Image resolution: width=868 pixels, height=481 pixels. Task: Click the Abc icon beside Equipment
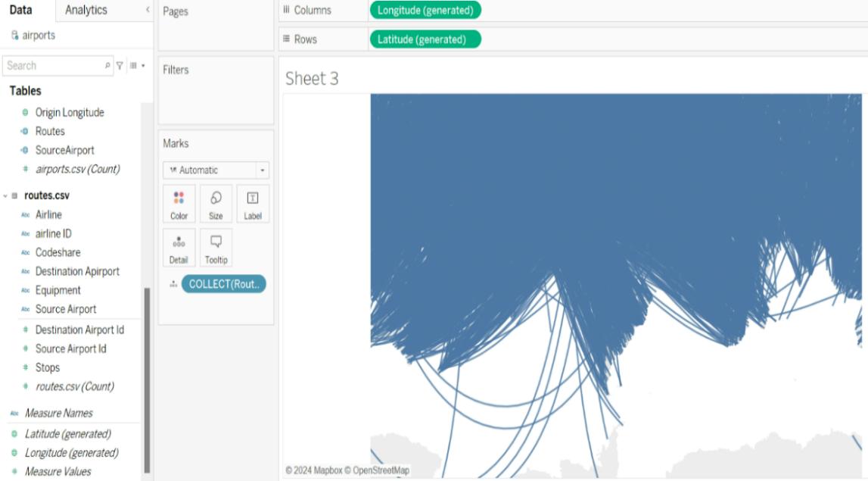[26, 290]
